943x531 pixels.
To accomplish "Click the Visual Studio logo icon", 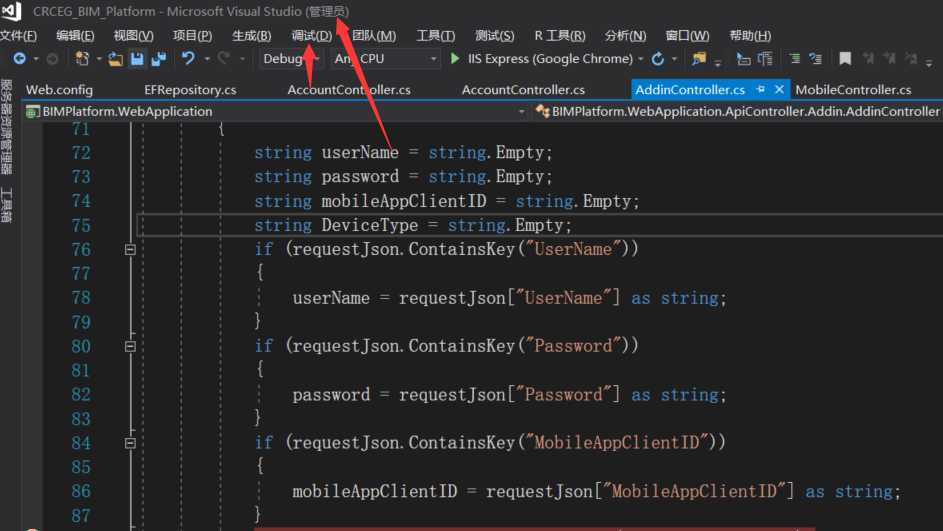I will [x=11, y=11].
